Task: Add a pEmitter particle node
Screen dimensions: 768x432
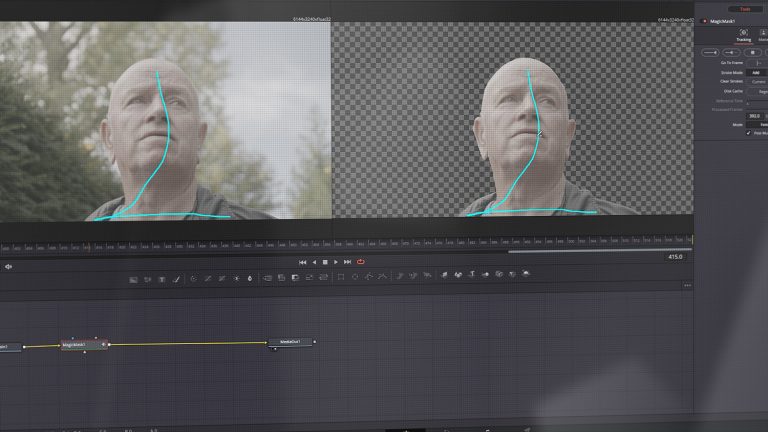Action: [400, 276]
